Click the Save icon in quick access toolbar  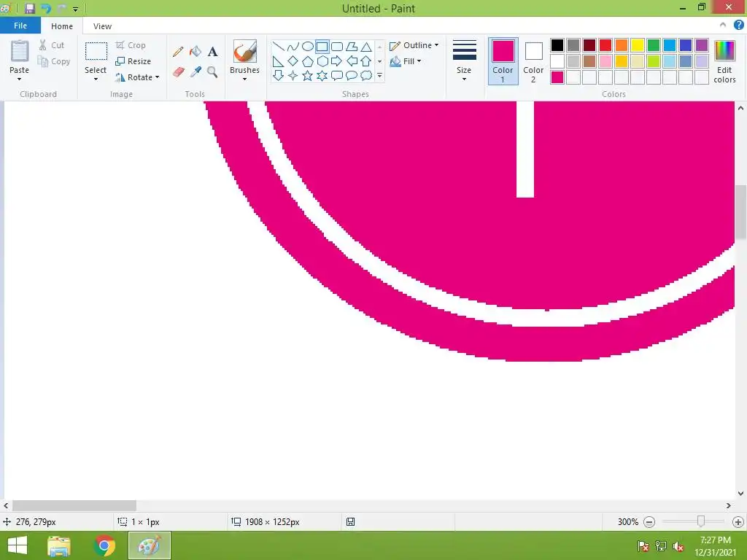click(x=30, y=8)
